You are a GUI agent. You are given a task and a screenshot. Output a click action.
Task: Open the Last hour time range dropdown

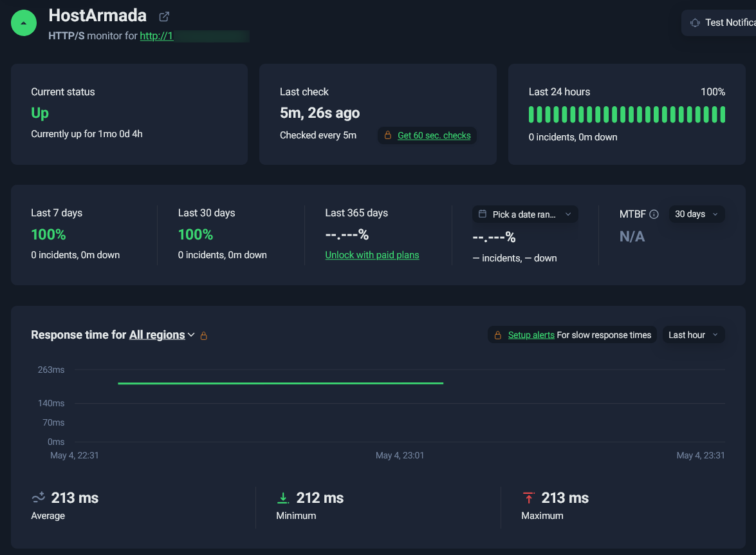coord(694,335)
